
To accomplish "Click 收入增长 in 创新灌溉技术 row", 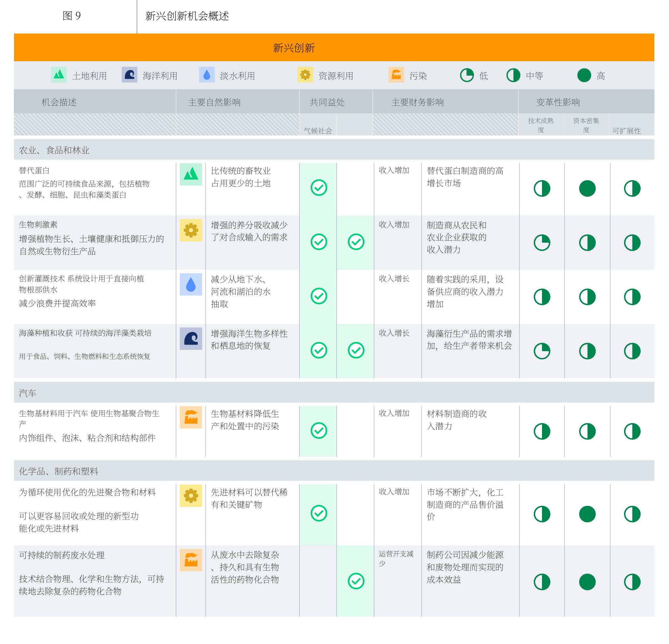I will click(394, 279).
